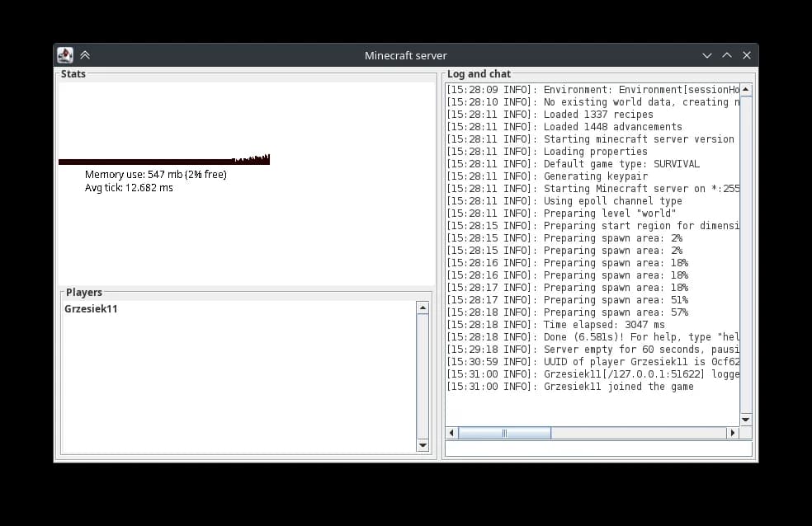Click the 'Grzesiek11[/127.0.0.1:51622]' log line
Viewport: 812px width, 526px height.
[593, 374]
